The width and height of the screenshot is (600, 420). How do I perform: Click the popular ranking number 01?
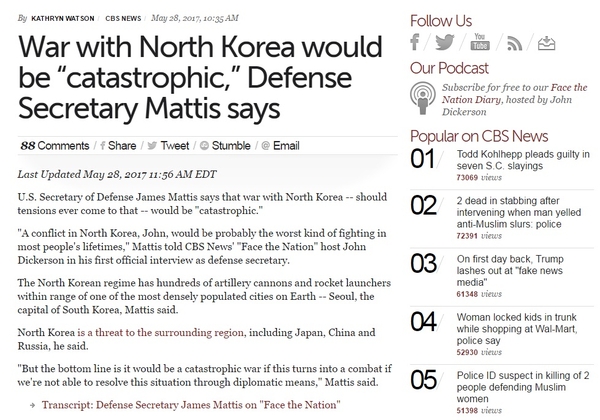pos(422,159)
